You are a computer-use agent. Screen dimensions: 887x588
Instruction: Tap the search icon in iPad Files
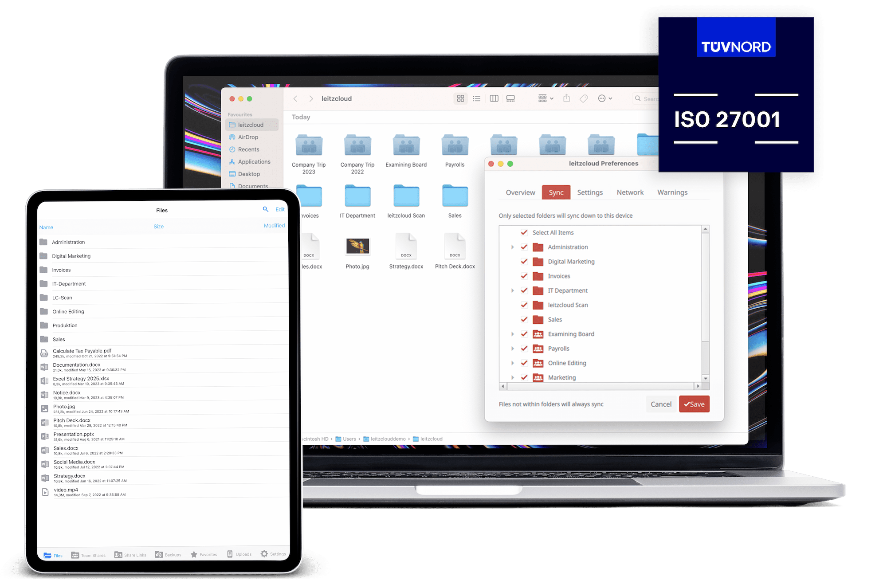[x=265, y=209]
